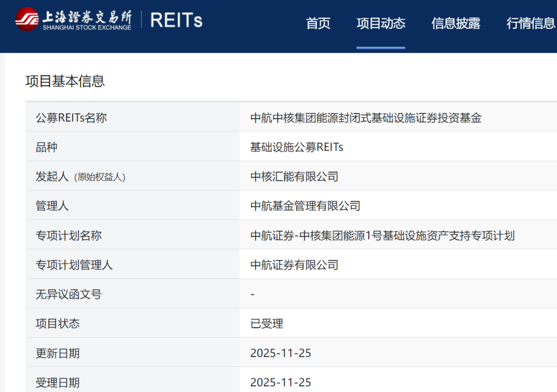The height and width of the screenshot is (392, 557).
Task: Open the 行情信息 navigation item
Action: tap(530, 23)
